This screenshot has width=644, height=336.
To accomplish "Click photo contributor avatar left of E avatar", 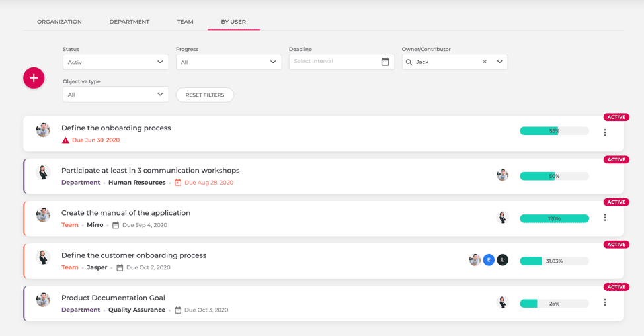I will pos(475,259).
